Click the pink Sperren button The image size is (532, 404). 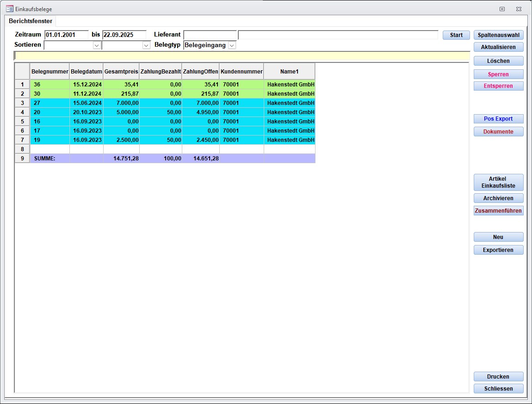click(x=498, y=74)
